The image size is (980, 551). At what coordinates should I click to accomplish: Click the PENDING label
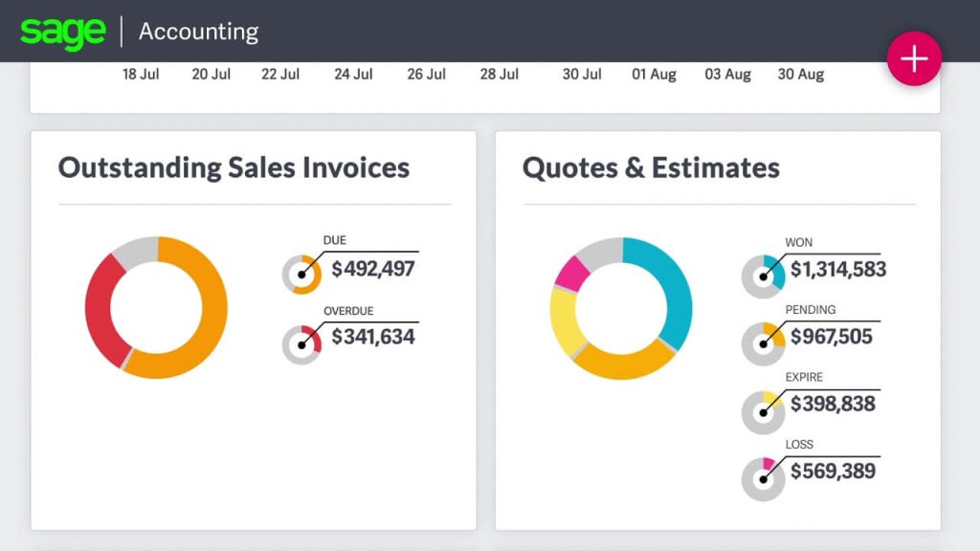(x=810, y=310)
